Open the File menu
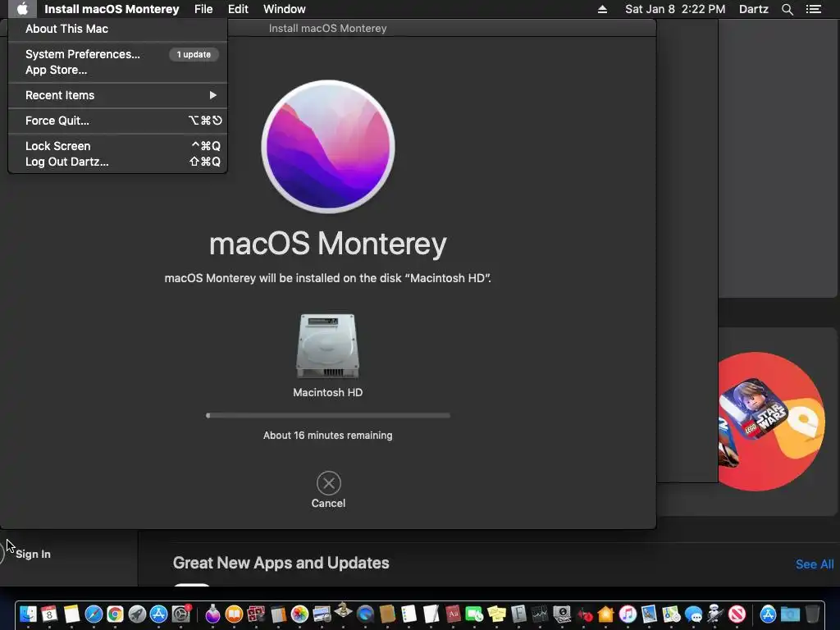This screenshot has height=630, width=840. tap(203, 9)
